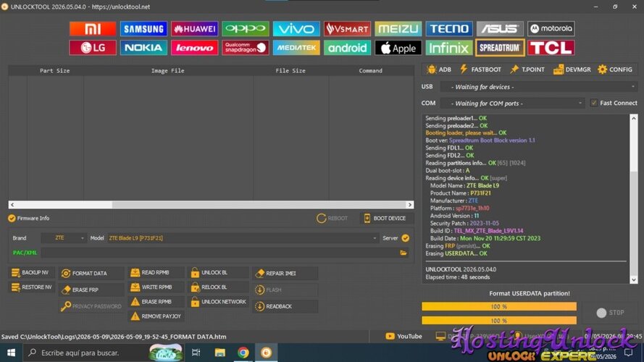The width and height of the screenshot is (644, 362).
Task: Open the Android platform tile
Action: pos(347,48)
